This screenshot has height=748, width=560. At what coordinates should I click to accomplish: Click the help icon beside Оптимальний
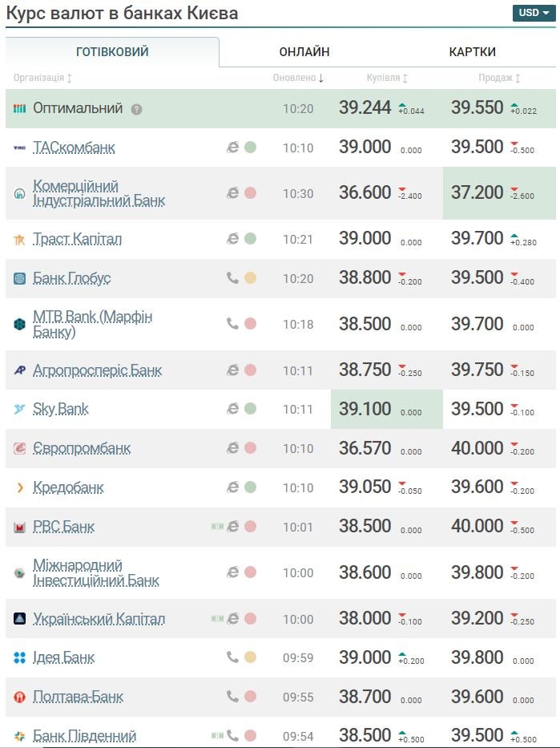[136, 109]
